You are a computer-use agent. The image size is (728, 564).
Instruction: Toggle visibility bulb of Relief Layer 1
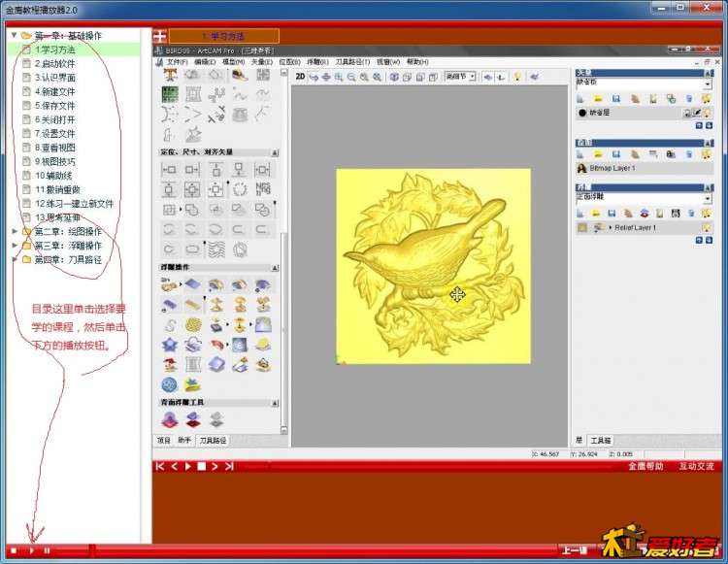click(x=707, y=227)
